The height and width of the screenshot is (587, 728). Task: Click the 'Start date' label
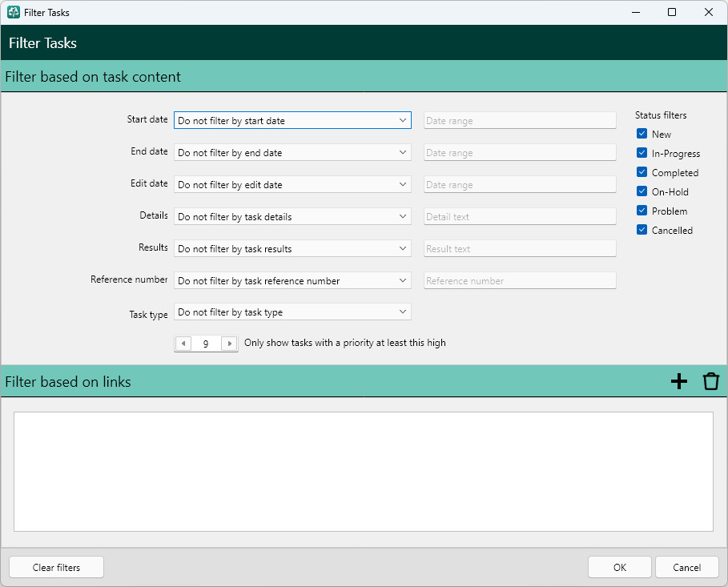click(147, 119)
